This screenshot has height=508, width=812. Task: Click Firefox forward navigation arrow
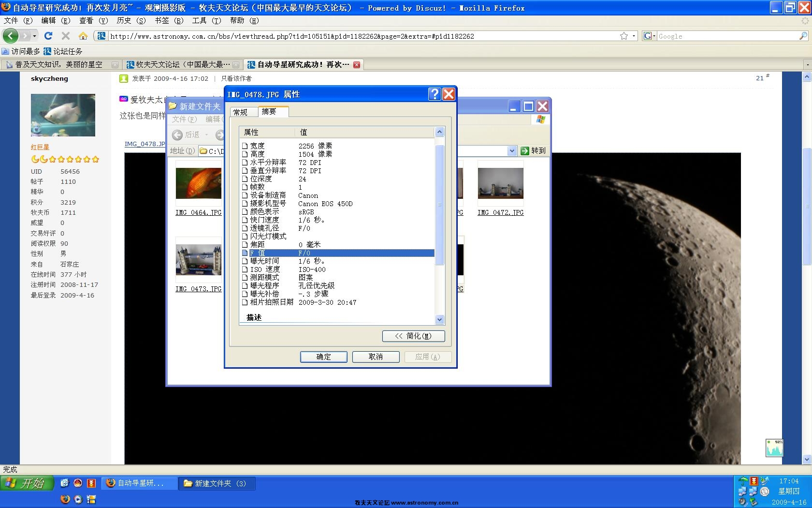pyautogui.click(x=26, y=36)
